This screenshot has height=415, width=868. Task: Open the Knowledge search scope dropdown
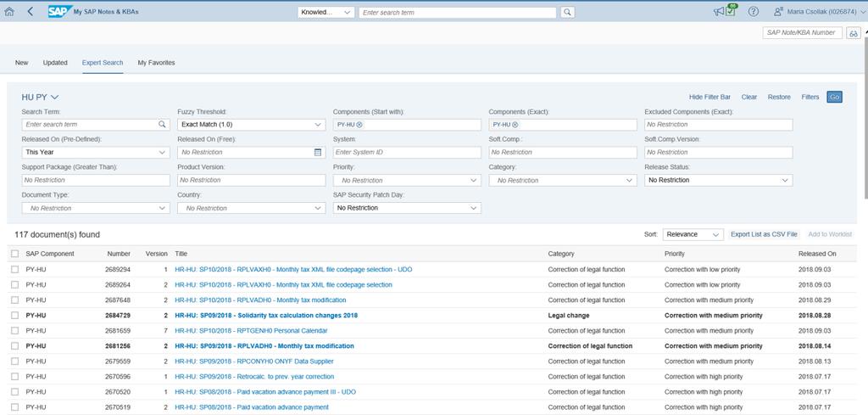325,12
